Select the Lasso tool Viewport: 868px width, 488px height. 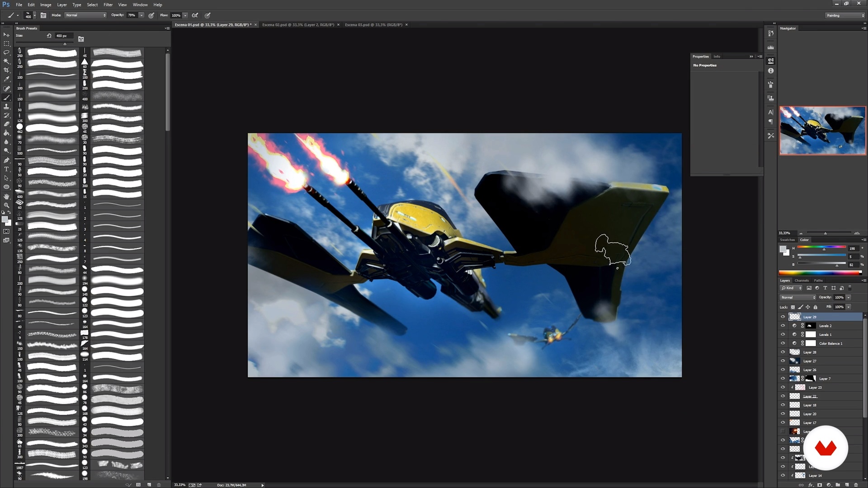(6, 52)
